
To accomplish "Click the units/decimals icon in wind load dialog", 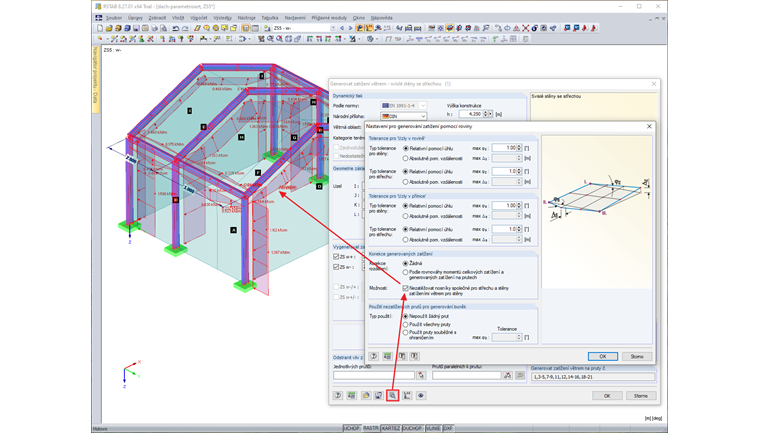I will (x=351, y=396).
